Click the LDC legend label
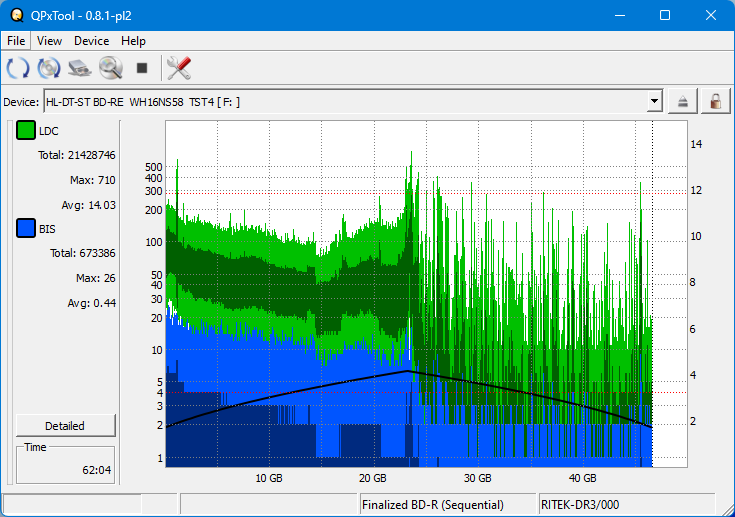The height and width of the screenshot is (517, 735). pos(49,131)
